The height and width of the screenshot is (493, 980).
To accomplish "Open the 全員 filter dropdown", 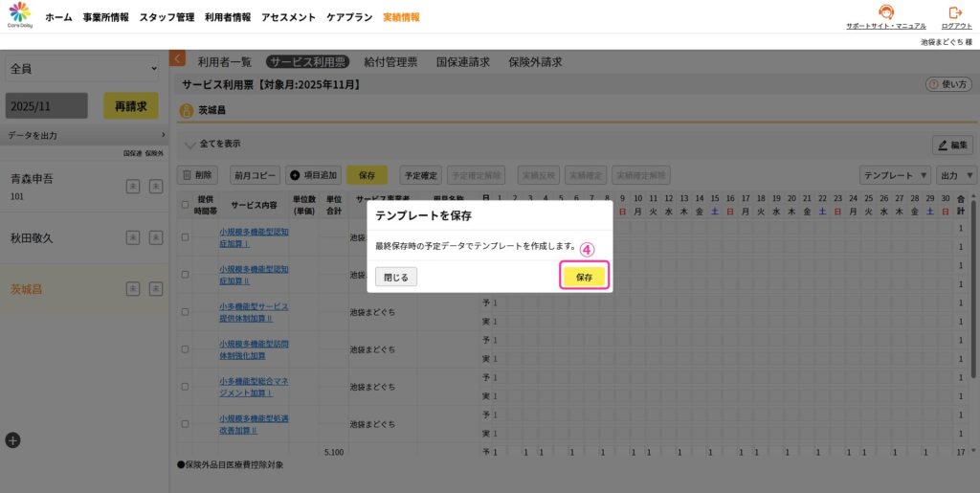I will point(82,69).
